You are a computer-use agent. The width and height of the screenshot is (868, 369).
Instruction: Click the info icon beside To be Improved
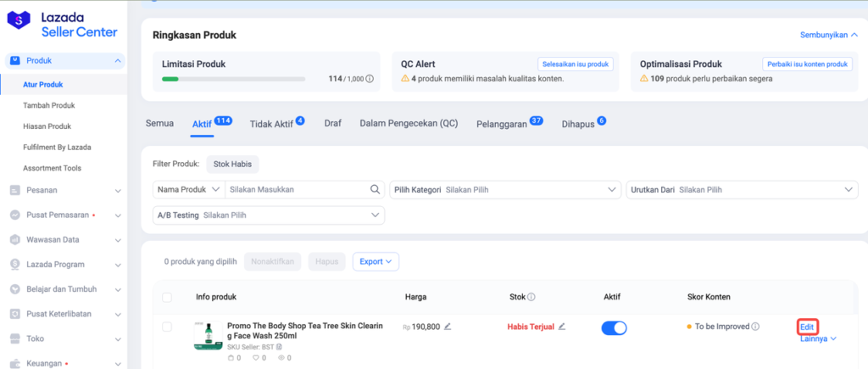[755, 327]
